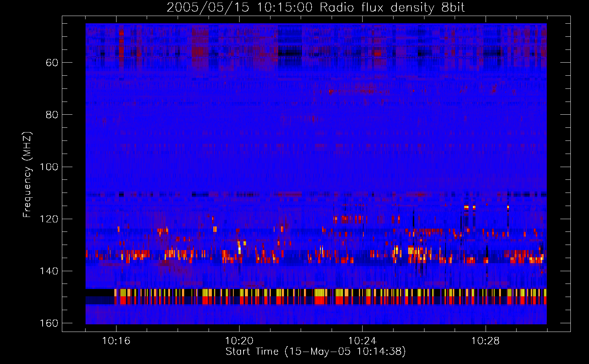This screenshot has height=364, width=589.
Task: Click the 10:24 time tick label
Action: click(362, 341)
